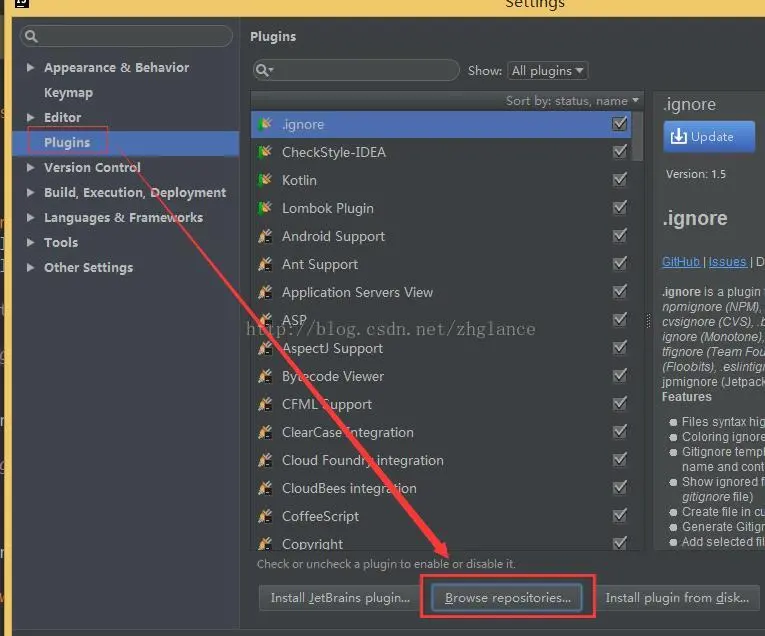Select the Kotlin plugin row
765x636 pixels.
[x=442, y=180]
